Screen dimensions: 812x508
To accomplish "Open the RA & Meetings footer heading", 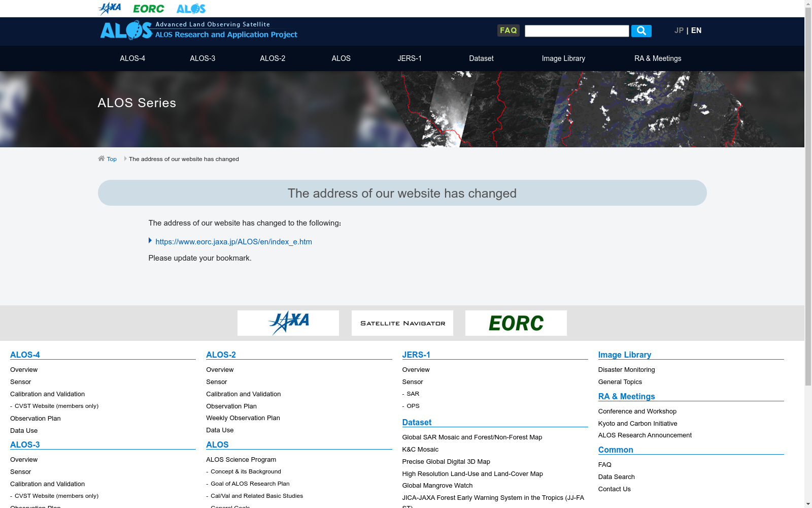I will (626, 396).
